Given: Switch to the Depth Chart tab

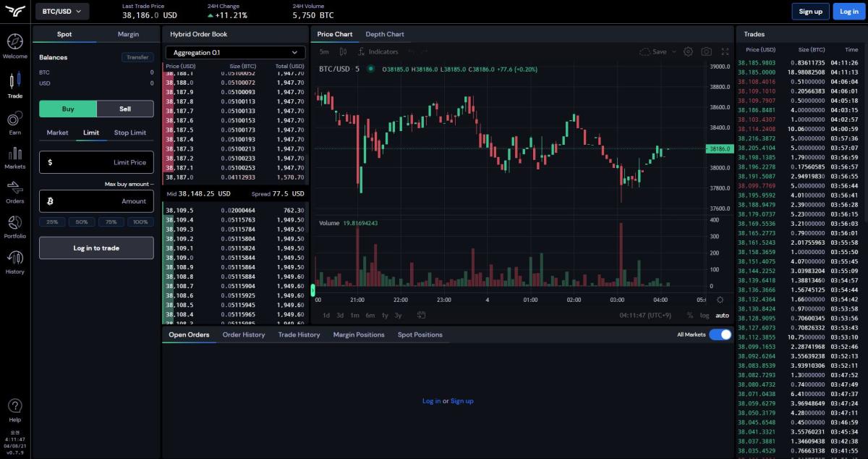Looking at the screenshot, I should tap(384, 34).
